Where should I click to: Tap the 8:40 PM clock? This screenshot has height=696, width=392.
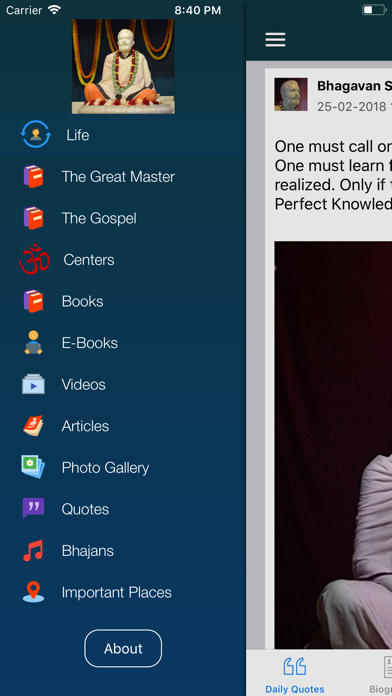198,10
